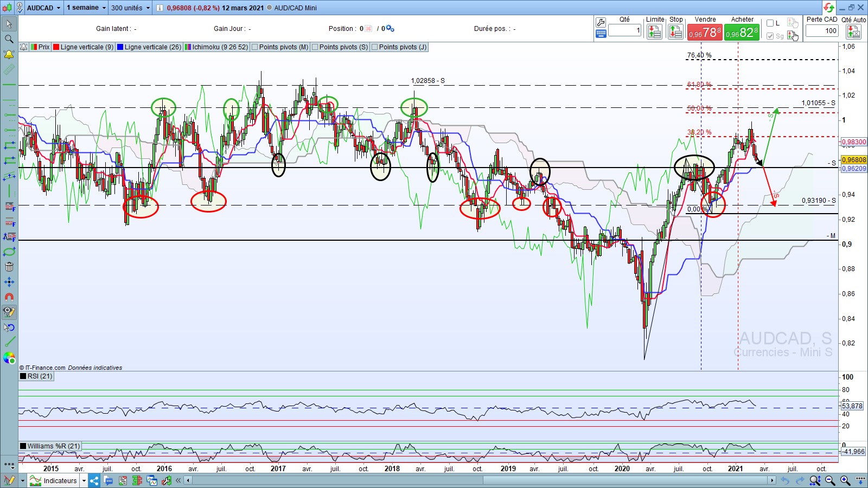
Task: Click the move cross-arrows tool
Action: [x=9, y=282]
